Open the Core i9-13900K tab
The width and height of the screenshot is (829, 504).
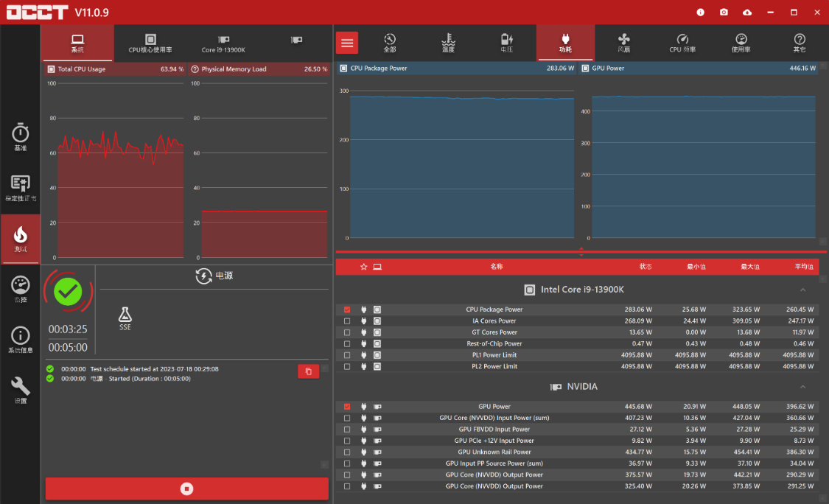pos(223,43)
